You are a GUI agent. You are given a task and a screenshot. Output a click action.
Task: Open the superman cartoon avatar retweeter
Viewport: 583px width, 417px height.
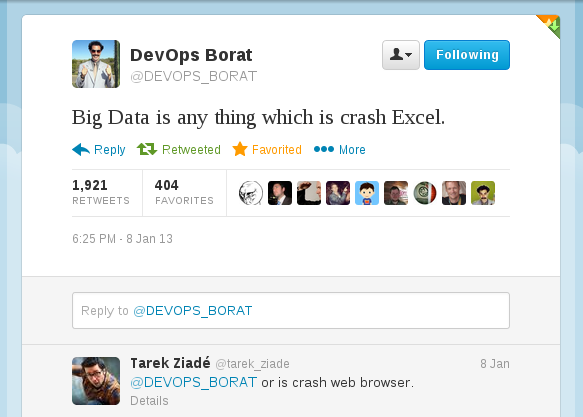[x=367, y=193]
